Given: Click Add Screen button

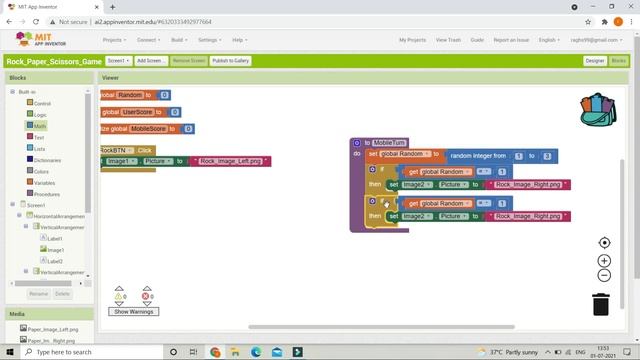Looking at the screenshot, I should 151,61.
